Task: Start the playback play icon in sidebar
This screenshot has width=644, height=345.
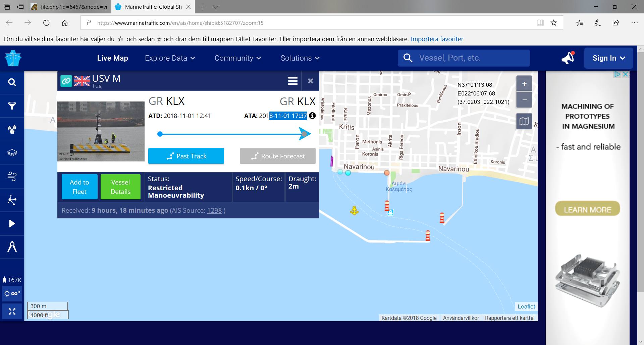Action: (x=12, y=224)
